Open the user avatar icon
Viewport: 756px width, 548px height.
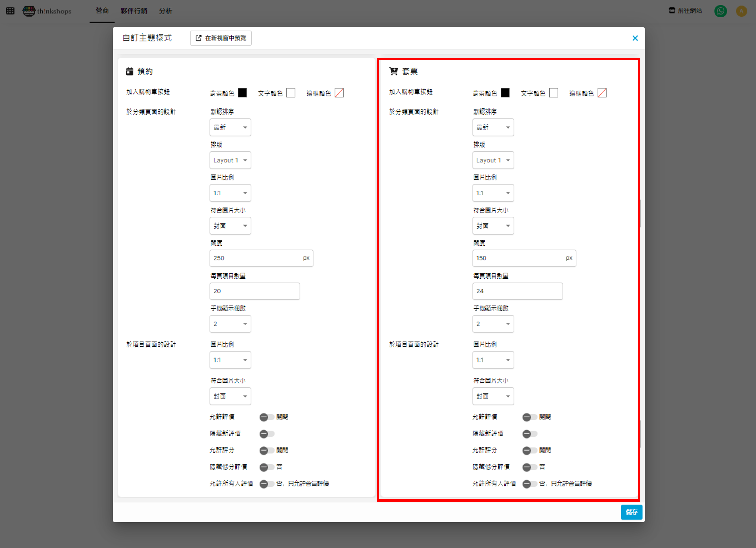741,11
